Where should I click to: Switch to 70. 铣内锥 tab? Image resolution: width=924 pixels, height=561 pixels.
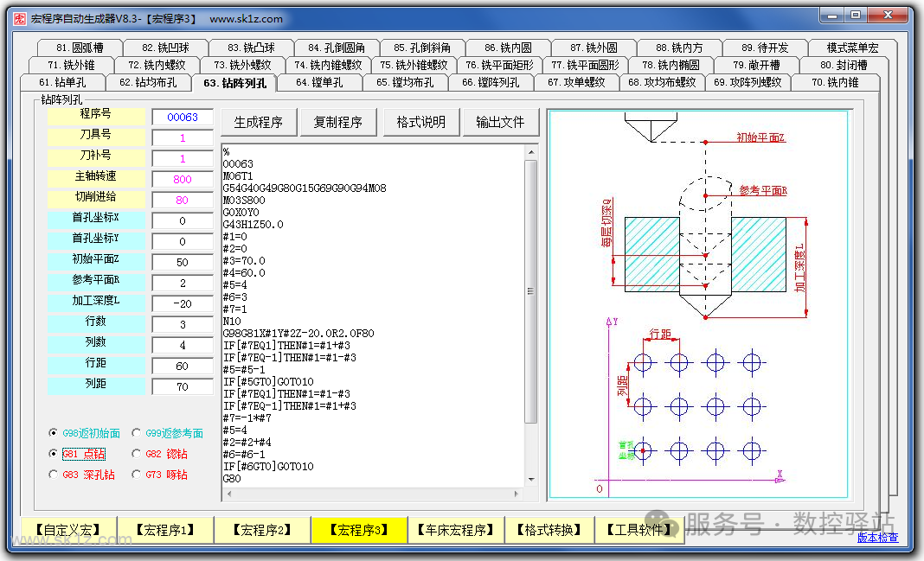(x=835, y=82)
